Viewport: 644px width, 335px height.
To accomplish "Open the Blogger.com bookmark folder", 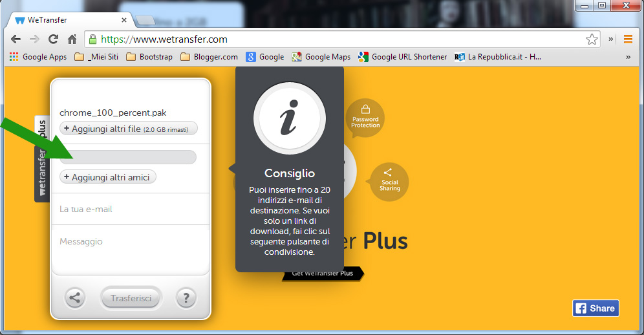I will 209,57.
